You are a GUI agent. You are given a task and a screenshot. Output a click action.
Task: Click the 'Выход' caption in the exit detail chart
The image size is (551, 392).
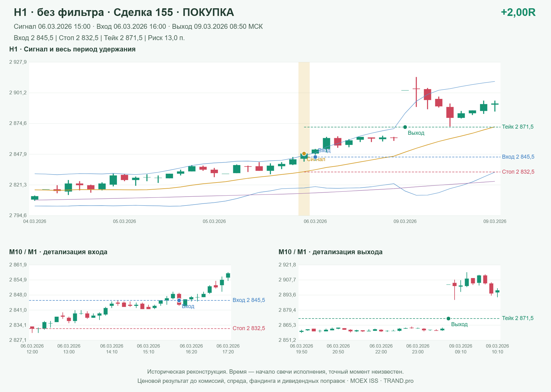click(459, 324)
